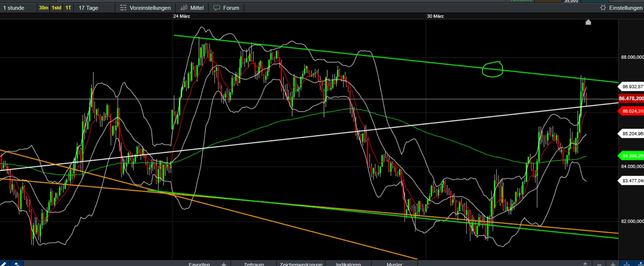Click the 84.000,000 price axis label
Screen dimensions: 644x266
tap(632, 166)
